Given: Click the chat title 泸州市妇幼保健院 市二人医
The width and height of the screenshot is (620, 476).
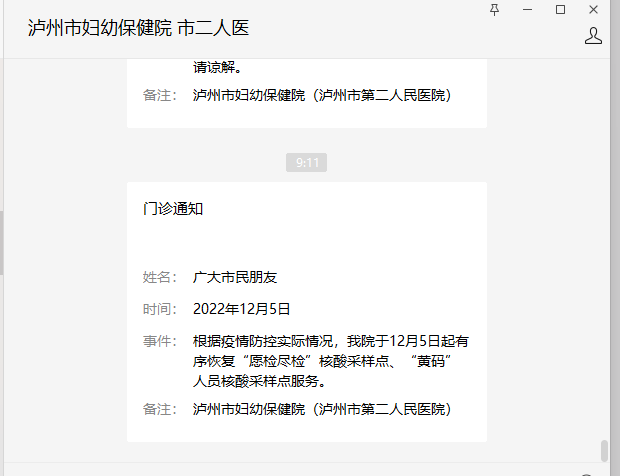Looking at the screenshot, I should (x=138, y=29).
